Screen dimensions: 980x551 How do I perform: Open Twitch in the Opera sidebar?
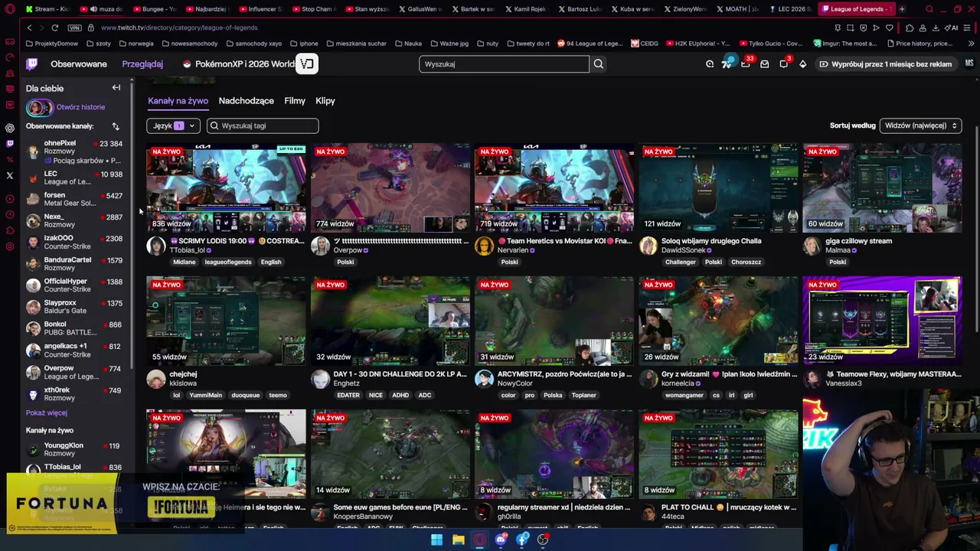pyautogui.click(x=10, y=144)
